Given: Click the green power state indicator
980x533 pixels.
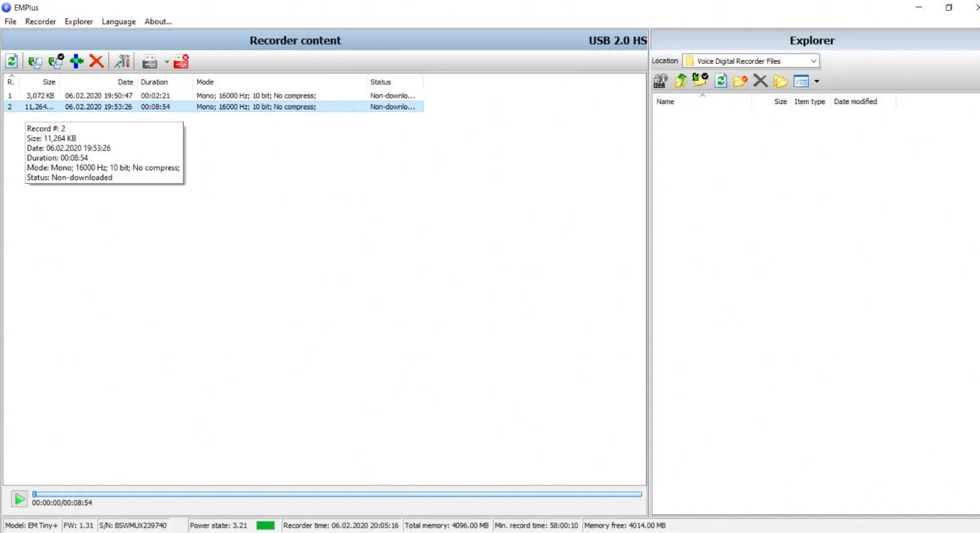Looking at the screenshot, I should tap(266, 525).
